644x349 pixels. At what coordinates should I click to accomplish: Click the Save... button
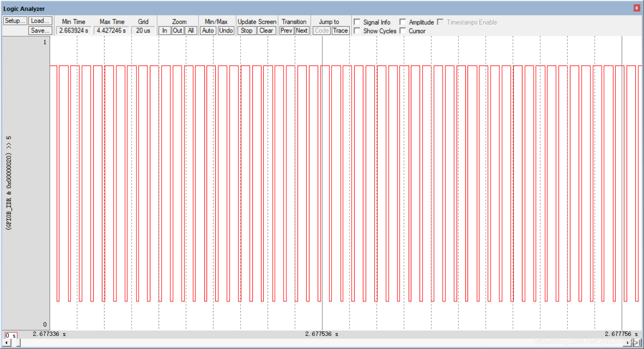tap(41, 31)
